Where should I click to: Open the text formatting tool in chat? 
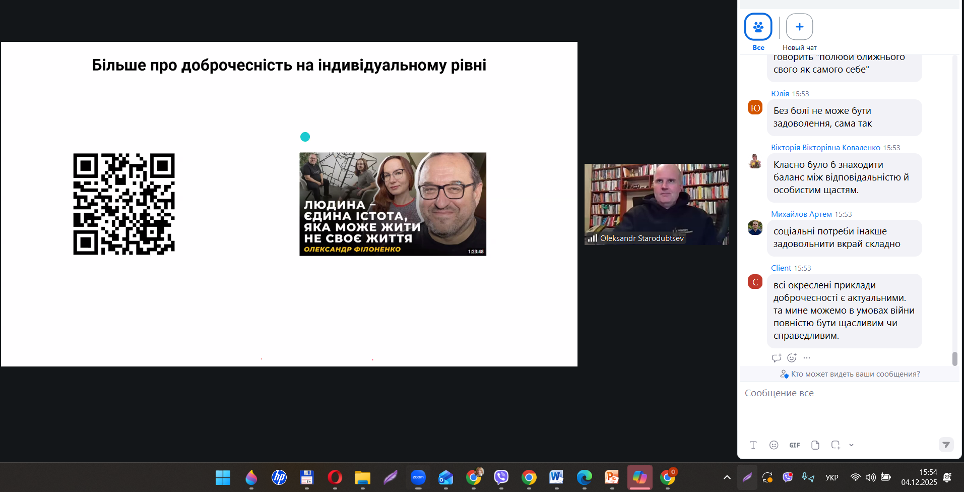click(x=753, y=445)
